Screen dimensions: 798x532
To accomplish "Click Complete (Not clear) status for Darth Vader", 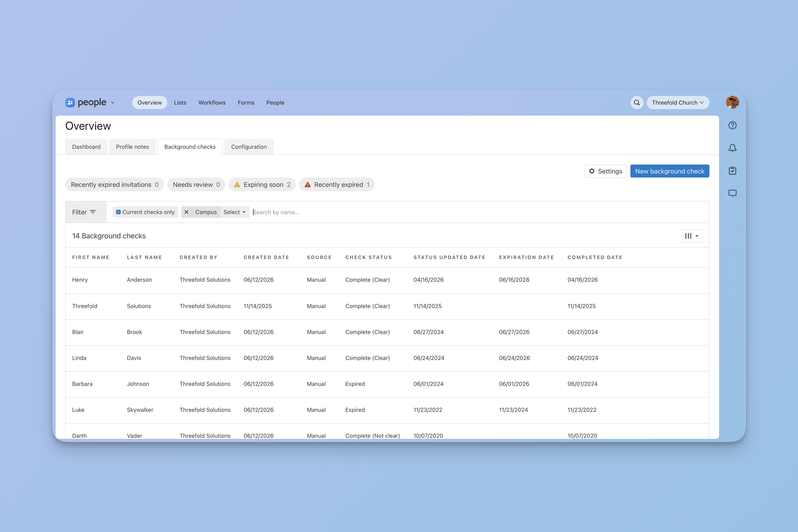I will point(373,436).
